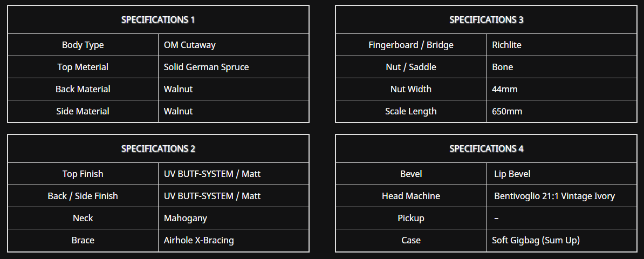Screen dimensions: 644x259
Task: Click the Specifications 2 header
Action: pos(158,149)
